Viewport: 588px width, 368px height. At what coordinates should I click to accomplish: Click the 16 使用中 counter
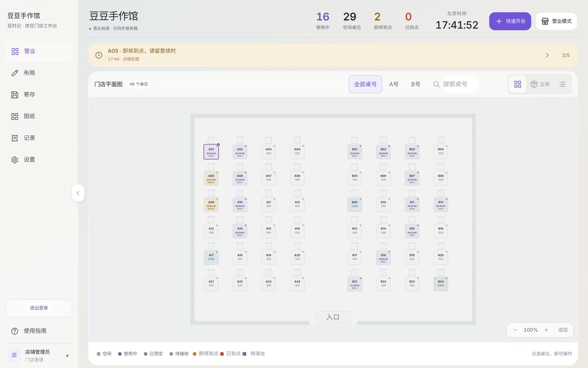[323, 21]
